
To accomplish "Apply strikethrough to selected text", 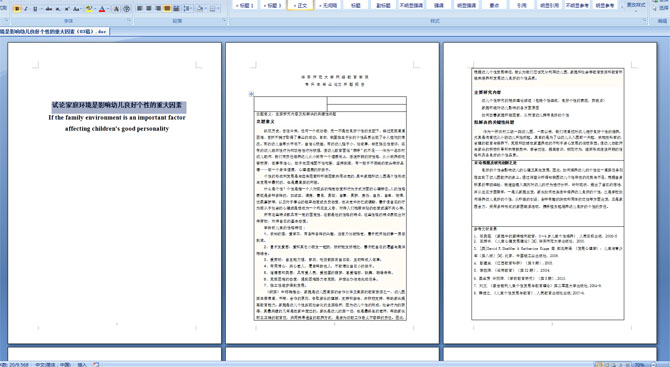I will (49, 9).
